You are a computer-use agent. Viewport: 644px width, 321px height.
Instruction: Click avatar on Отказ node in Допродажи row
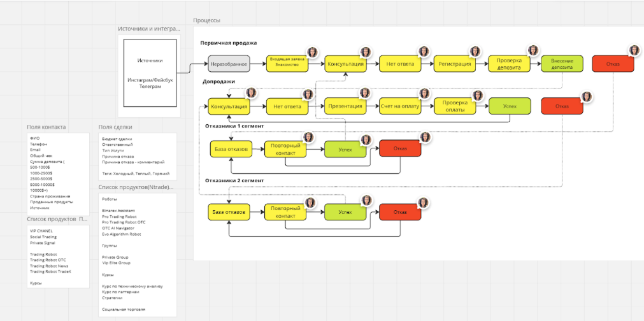[587, 97]
